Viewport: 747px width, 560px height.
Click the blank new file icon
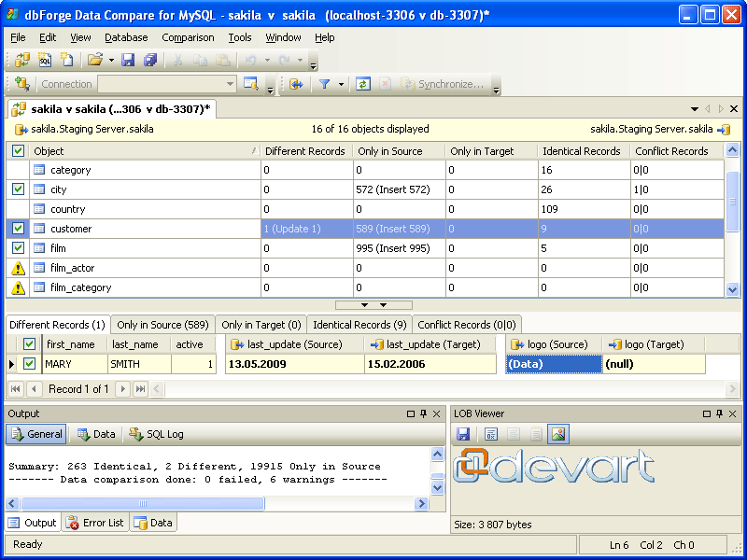coord(66,60)
